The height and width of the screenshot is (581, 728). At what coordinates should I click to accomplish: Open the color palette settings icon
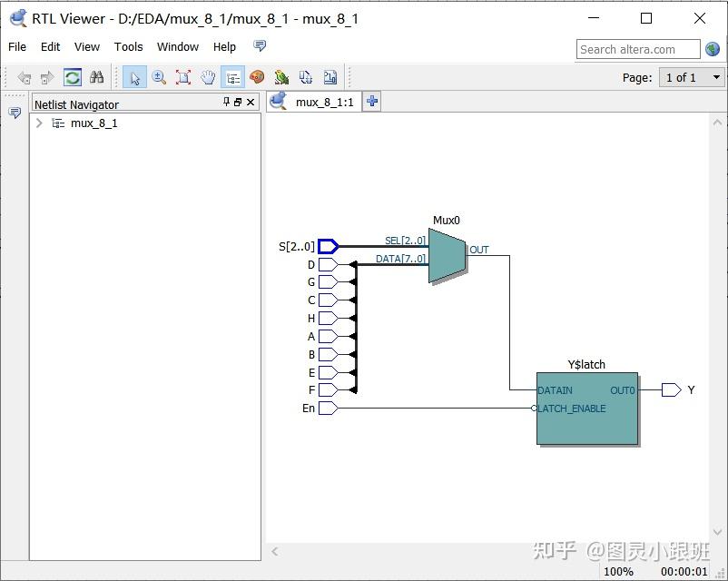tap(258, 77)
